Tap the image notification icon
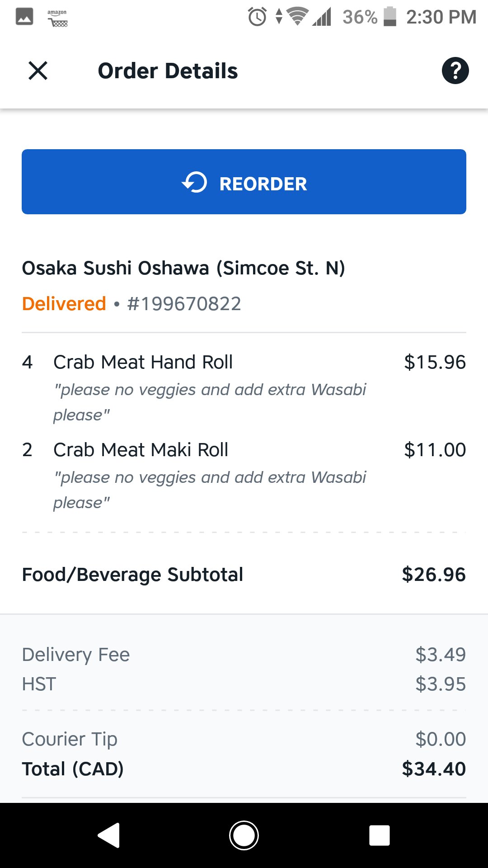488x868 pixels. tap(24, 17)
